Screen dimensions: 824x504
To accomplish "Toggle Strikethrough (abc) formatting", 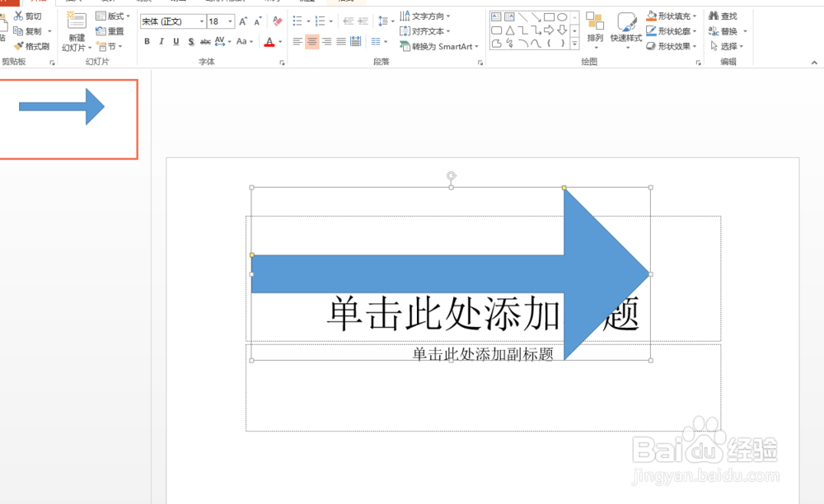I will coord(205,41).
